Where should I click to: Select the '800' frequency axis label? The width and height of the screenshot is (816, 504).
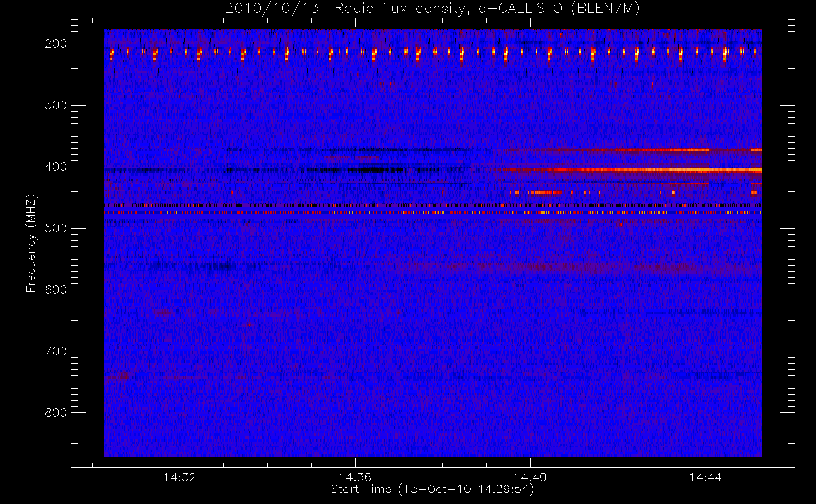[x=56, y=413]
